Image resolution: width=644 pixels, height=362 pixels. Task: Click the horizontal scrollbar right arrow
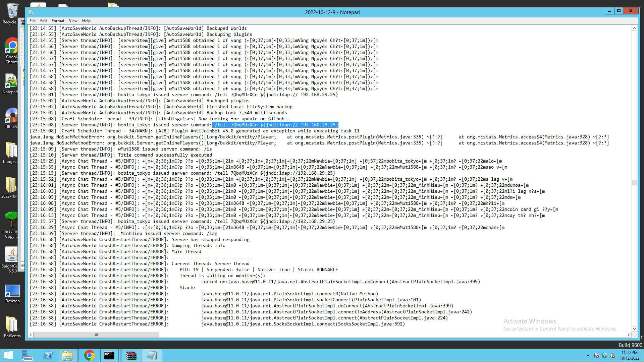click(629, 335)
